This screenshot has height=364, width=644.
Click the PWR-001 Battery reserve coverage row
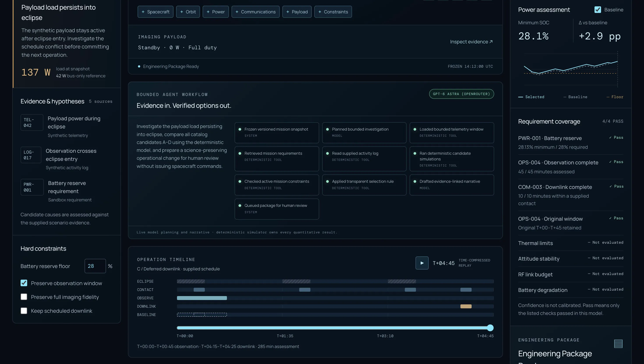(x=570, y=143)
